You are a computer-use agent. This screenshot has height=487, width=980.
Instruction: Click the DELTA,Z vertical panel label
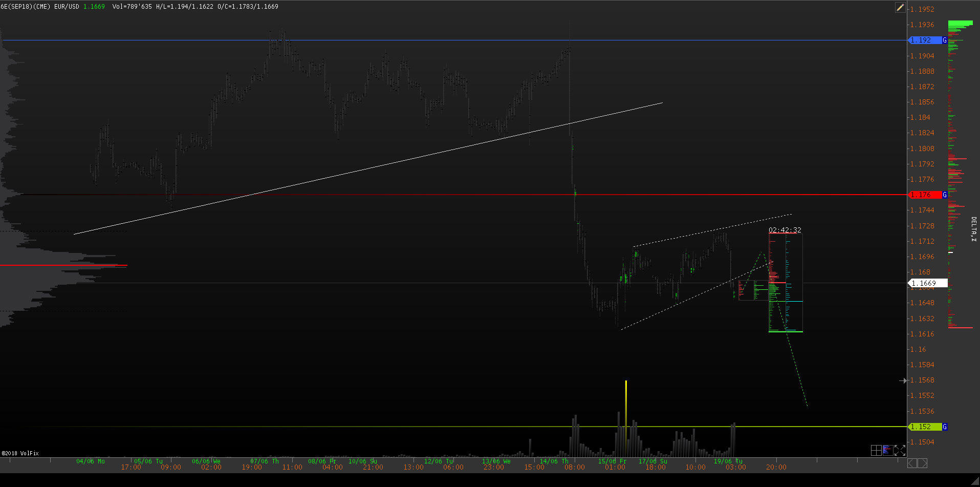click(973, 229)
